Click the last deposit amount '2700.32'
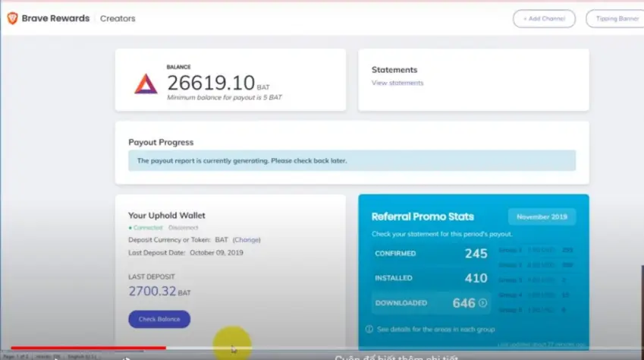 (x=152, y=292)
